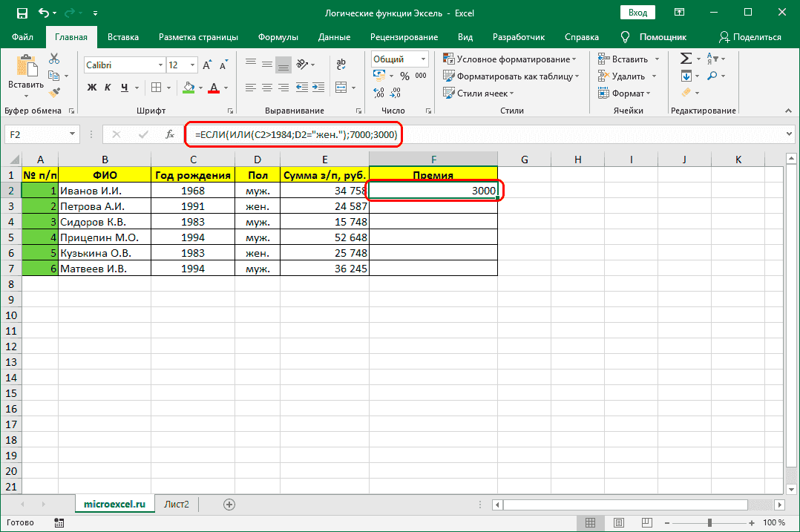Image resolution: width=800 pixels, height=532 pixels.
Task: Toggle bold formatting (Ж)
Action: tap(92, 88)
